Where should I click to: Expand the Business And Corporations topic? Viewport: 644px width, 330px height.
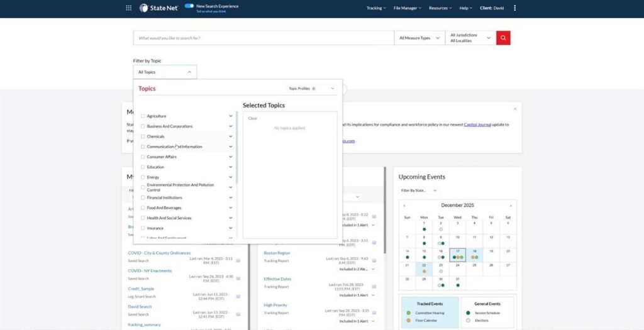pyautogui.click(x=231, y=126)
